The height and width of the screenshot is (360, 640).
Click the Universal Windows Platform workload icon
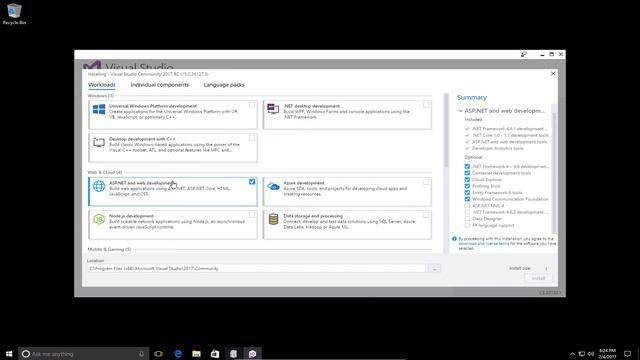pos(99,109)
